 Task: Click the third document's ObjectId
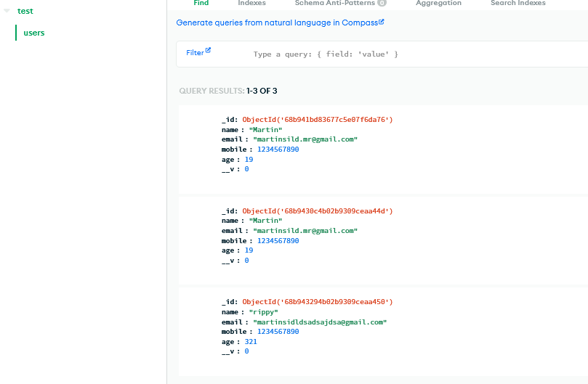click(318, 302)
